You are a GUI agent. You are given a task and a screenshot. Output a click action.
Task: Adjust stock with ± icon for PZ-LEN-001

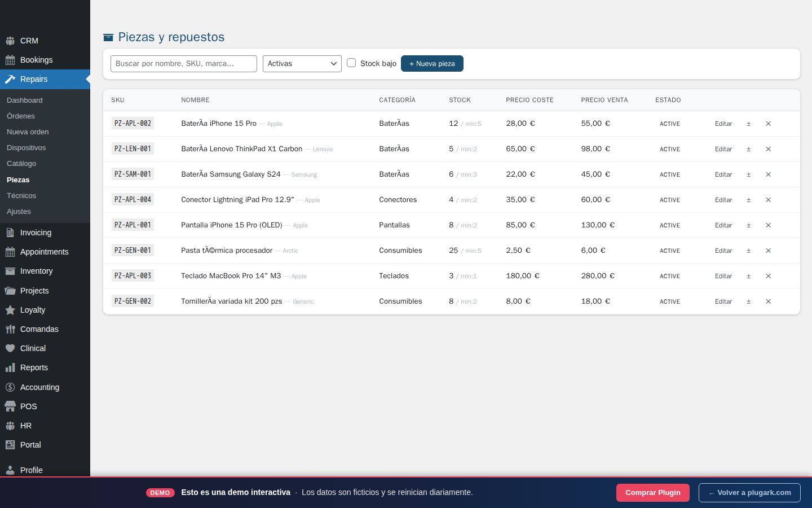coord(748,149)
